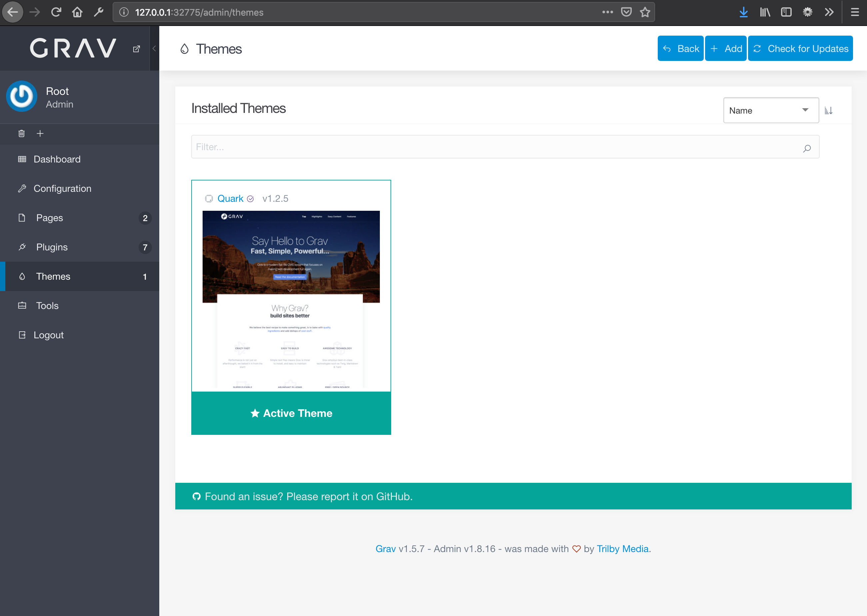867x616 pixels.
Task: Open the Dashboard menu item
Action: tap(79, 159)
